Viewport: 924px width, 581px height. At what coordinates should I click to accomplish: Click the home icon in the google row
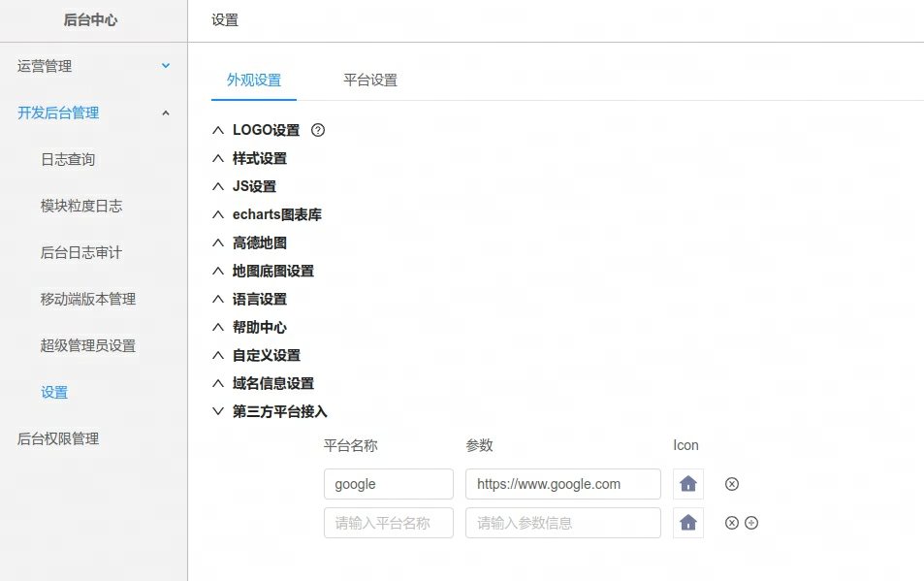688,484
